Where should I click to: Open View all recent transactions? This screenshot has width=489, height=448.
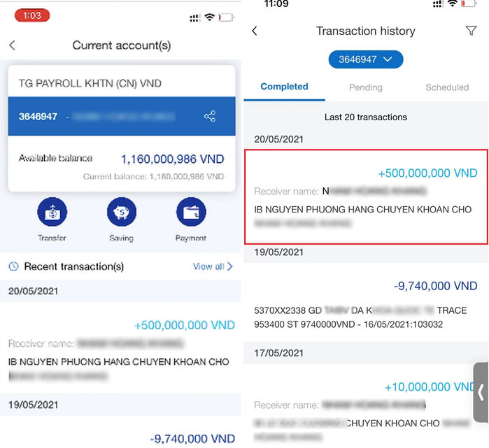click(x=213, y=266)
